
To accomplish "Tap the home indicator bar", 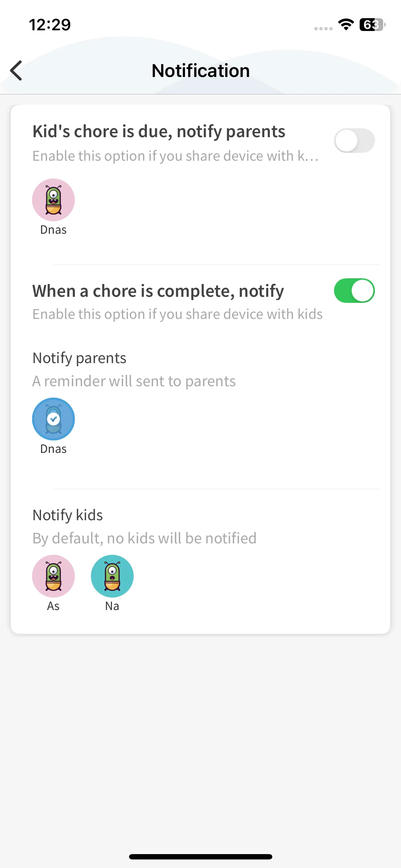I will point(201,857).
